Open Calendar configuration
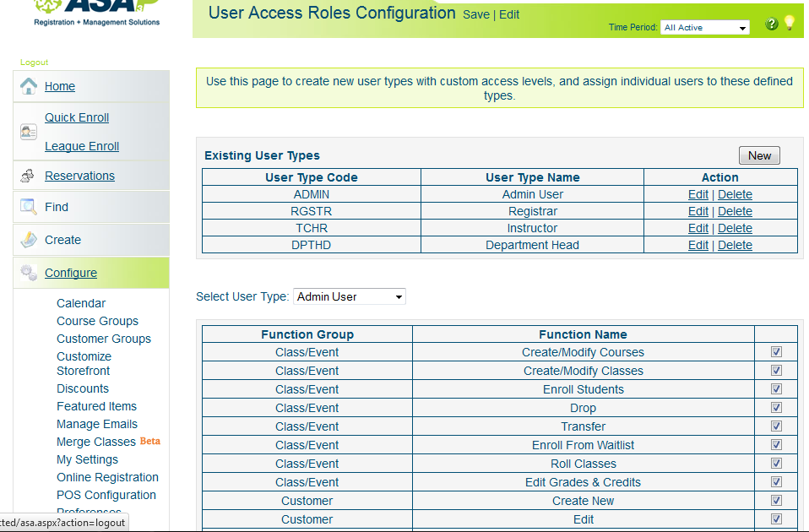This screenshot has height=532, width=809. [81, 303]
